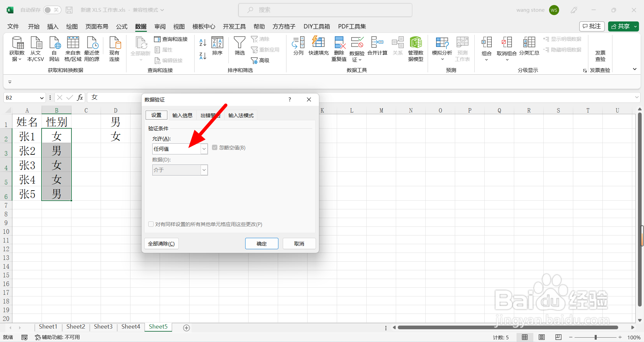Open Subtotal (分类汇总)
Viewport: 644px width, 342px height.
[x=529, y=46]
